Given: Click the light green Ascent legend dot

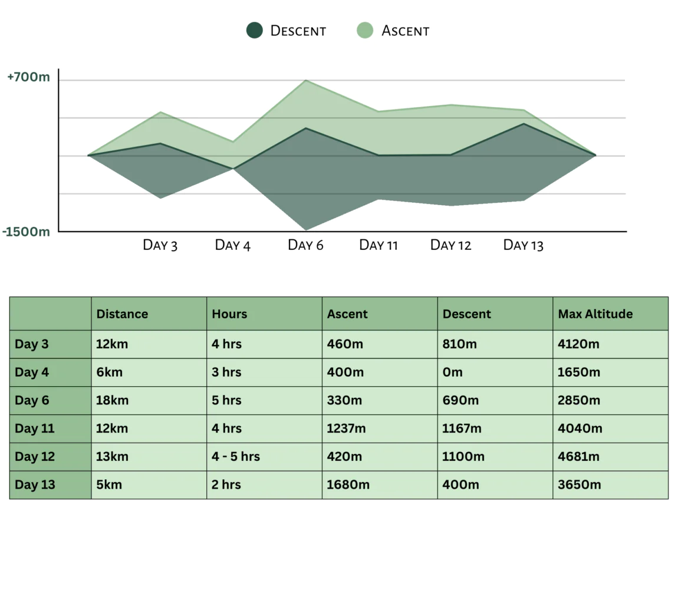Looking at the screenshot, I should pyautogui.click(x=365, y=30).
